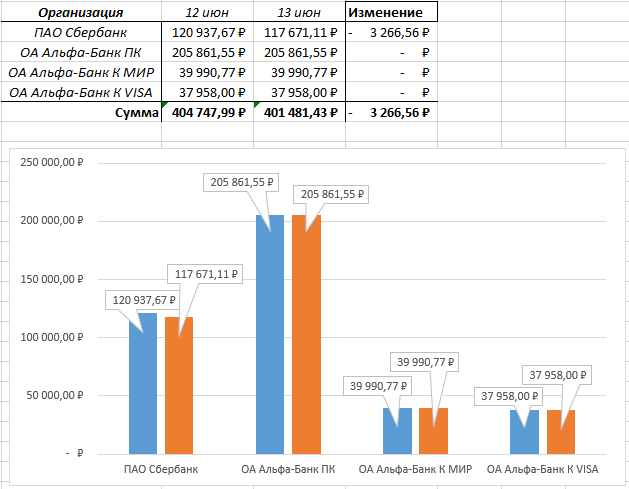Click chart category label 'ОА Альфа-Банк ПК'
This screenshot has width=629, height=489.
click(288, 469)
